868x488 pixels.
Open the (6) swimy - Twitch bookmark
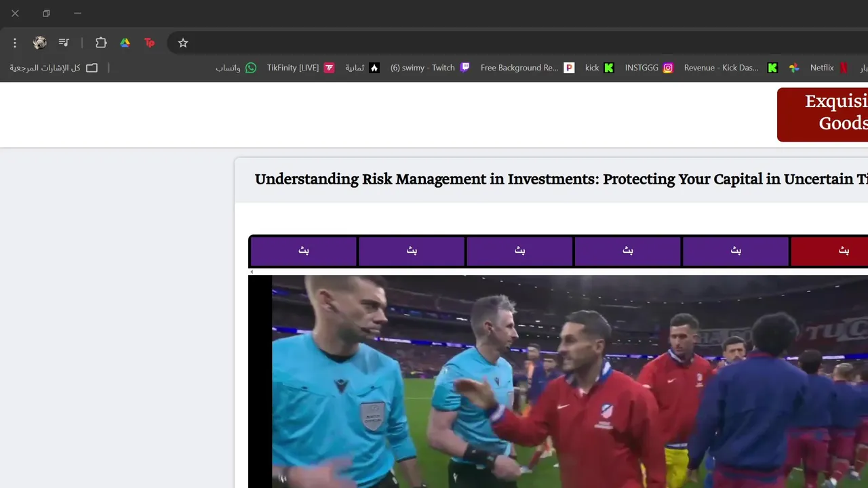pos(430,68)
